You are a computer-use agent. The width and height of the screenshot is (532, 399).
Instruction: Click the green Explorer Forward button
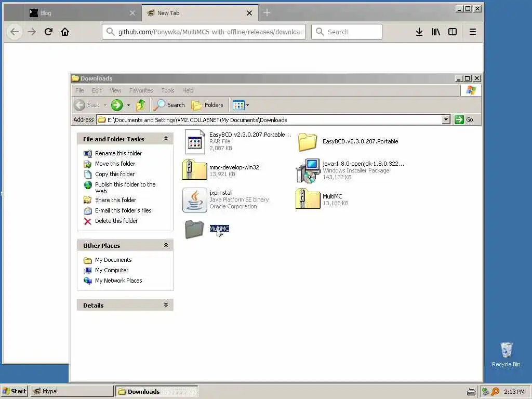(x=117, y=105)
